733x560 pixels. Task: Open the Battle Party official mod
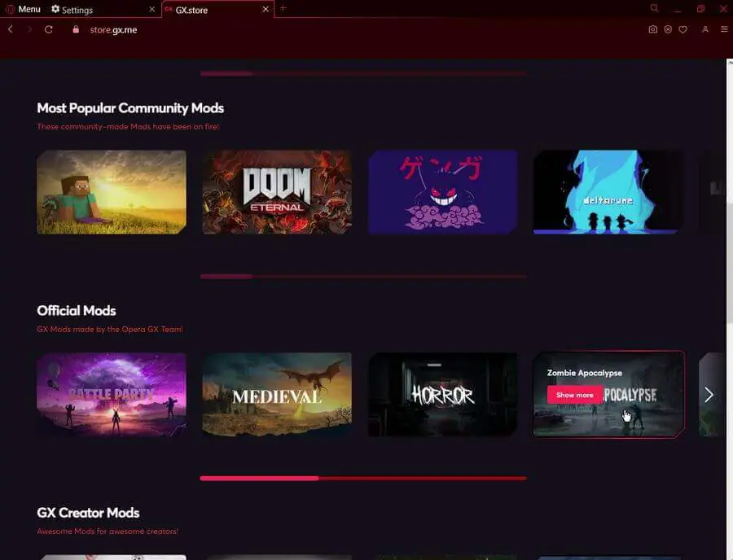pyautogui.click(x=112, y=395)
